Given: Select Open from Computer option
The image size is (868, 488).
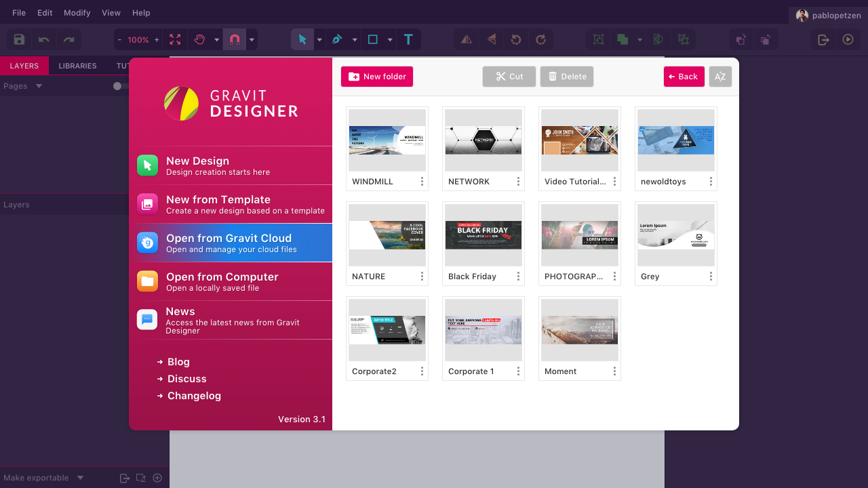Looking at the screenshot, I should [x=231, y=281].
